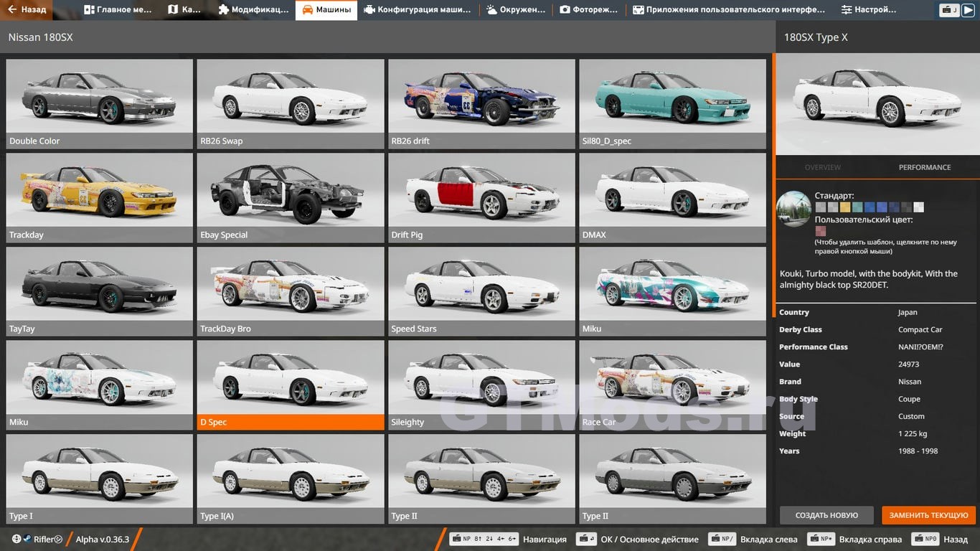Image resolution: width=980 pixels, height=551 pixels.
Task: Choose the RB26 Swap configuration
Action: 291,103
